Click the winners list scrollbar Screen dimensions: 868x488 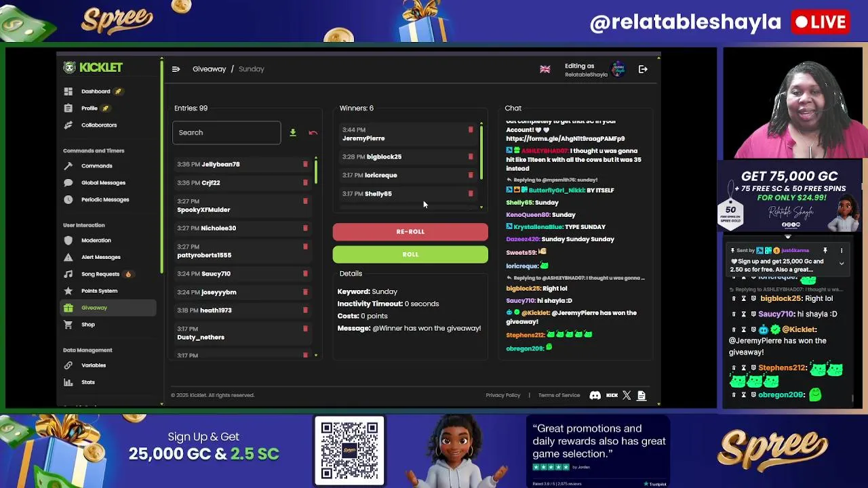(481, 152)
